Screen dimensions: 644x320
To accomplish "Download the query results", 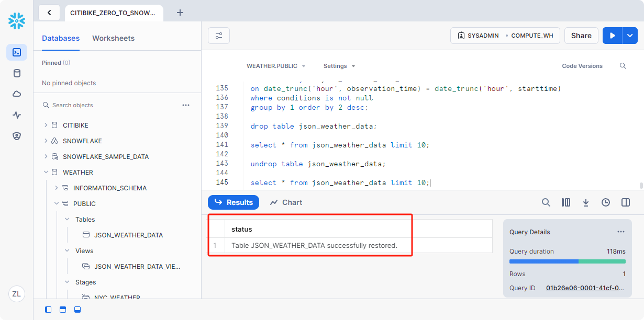I will click(586, 202).
